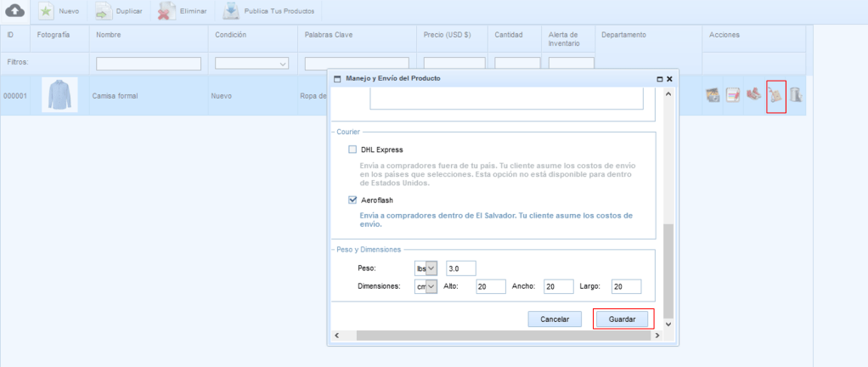
Task: Click the Camisa formal product thumbnail
Action: tap(59, 95)
